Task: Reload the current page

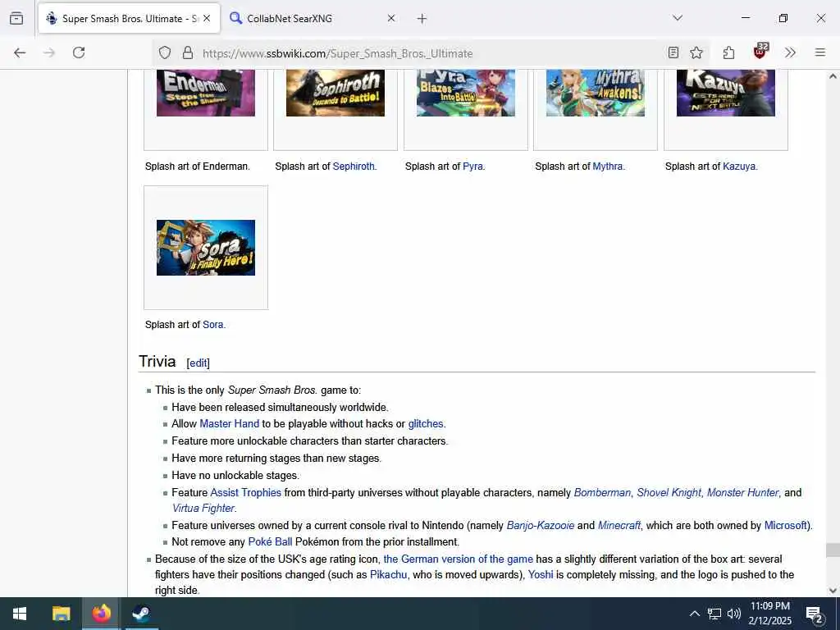Action: 79,52
